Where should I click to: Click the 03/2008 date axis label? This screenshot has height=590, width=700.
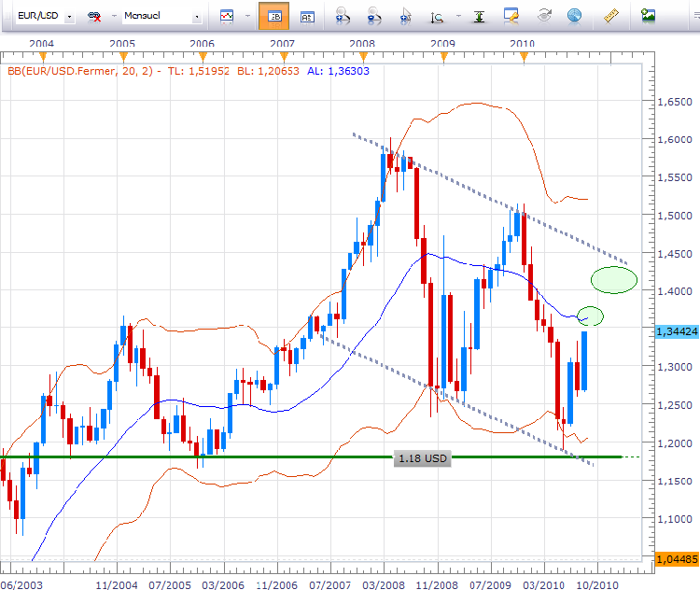384,584
